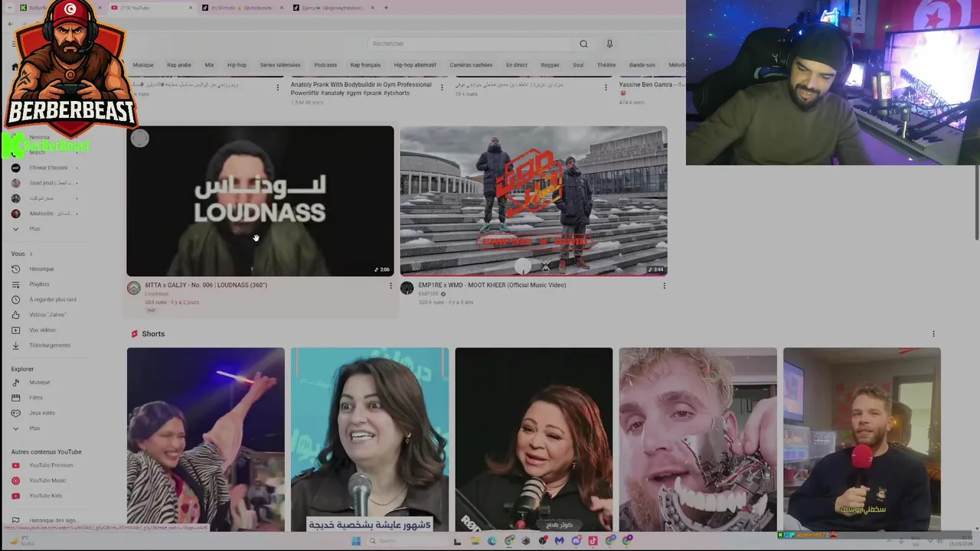Open the Windows Start menu

click(x=356, y=540)
